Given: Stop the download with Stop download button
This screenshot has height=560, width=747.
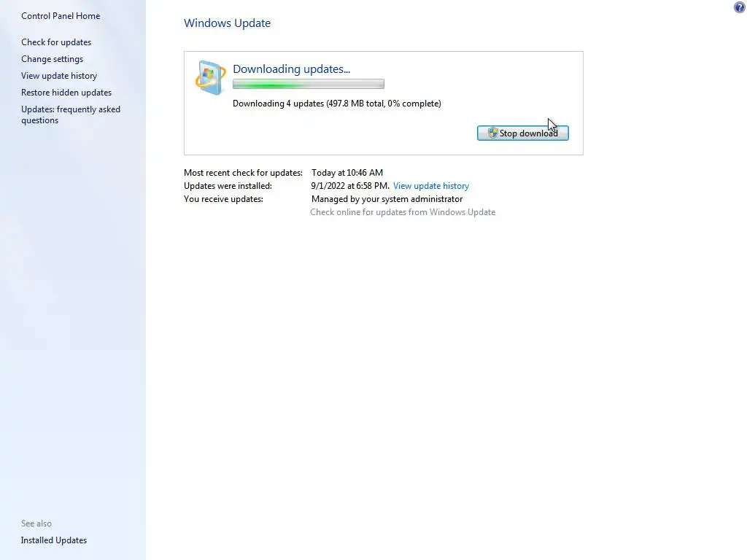Looking at the screenshot, I should [x=522, y=133].
